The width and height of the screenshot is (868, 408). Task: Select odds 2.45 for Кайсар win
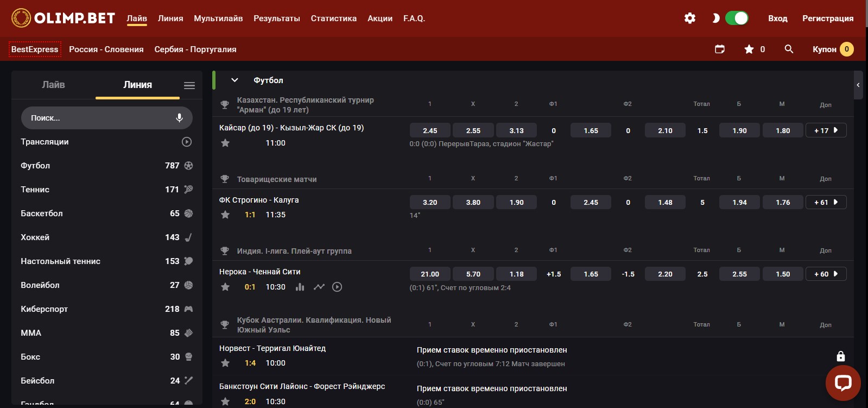coord(430,130)
